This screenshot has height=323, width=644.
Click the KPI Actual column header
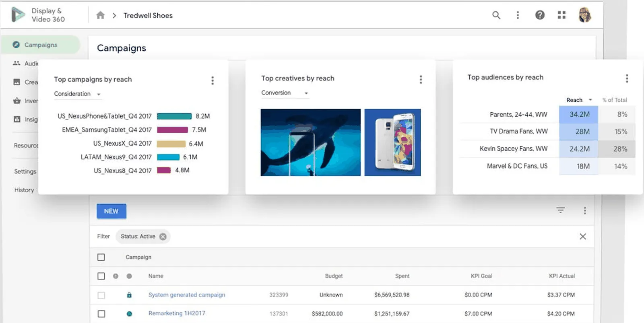point(562,276)
